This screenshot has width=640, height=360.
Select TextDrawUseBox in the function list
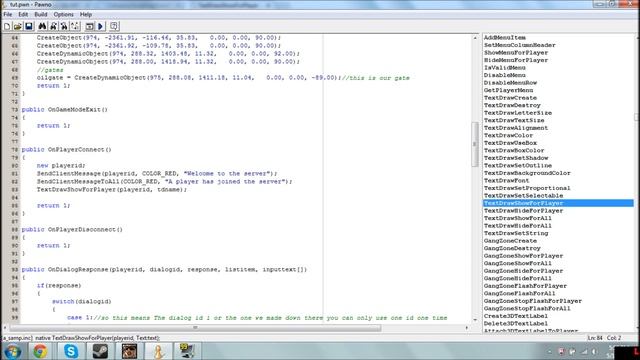(510, 143)
